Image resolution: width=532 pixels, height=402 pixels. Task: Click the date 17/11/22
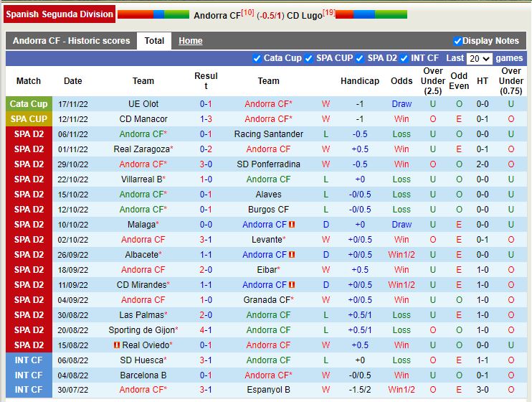coord(73,104)
